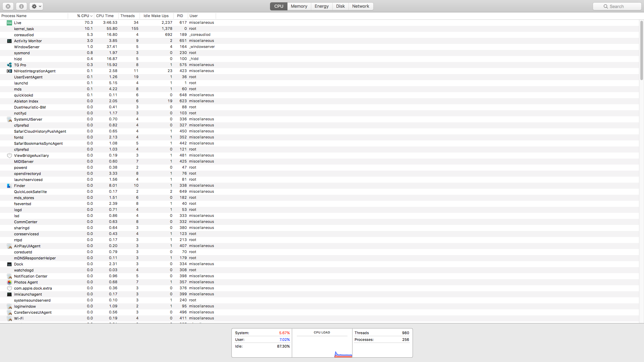Click the vertical scrollbar of the process list
The width and height of the screenshot is (644, 362).
pyautogui.click(x=641, y=50)
